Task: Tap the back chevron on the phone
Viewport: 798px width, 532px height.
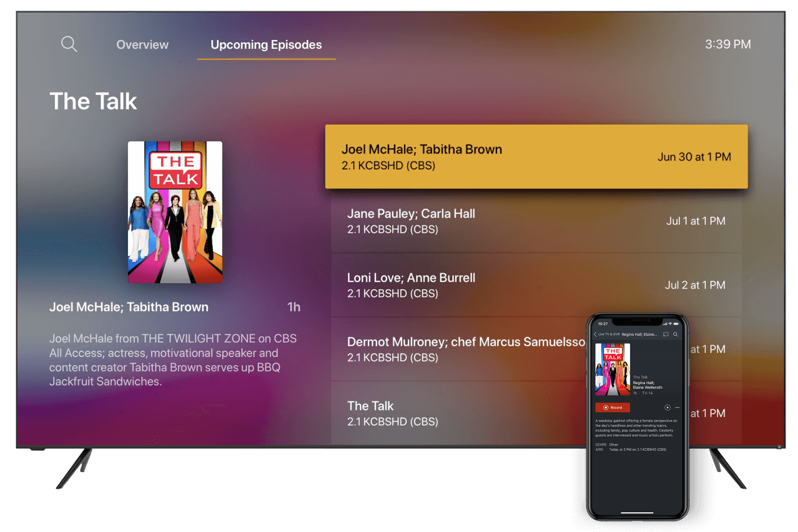Action: [595, 335]
